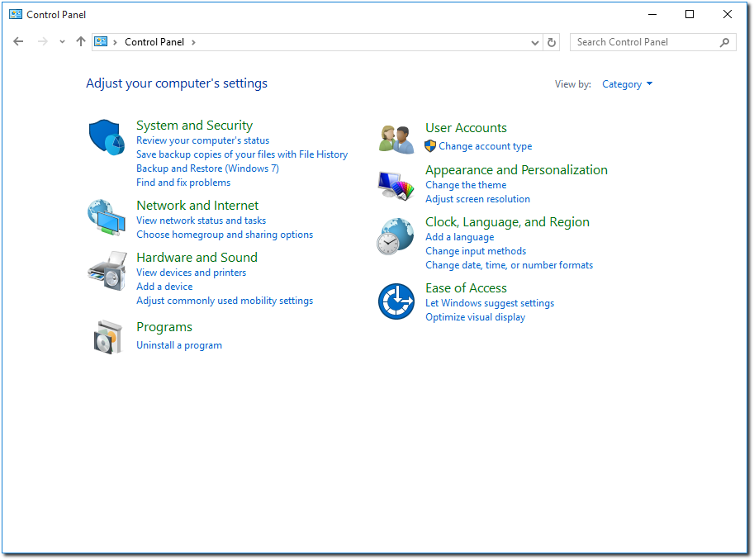
Task: Click the System and Security shield icon
Action: click(x=107, y=138)
